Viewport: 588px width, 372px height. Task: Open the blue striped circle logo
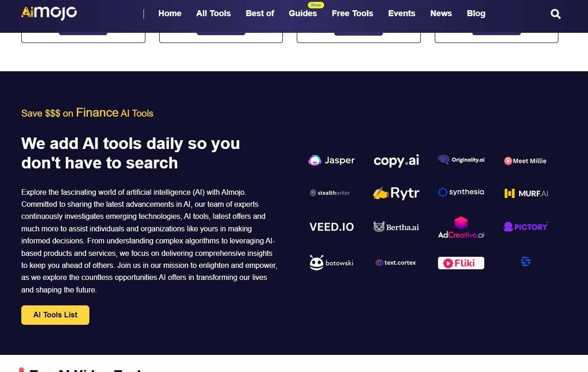tap(525, 262)
